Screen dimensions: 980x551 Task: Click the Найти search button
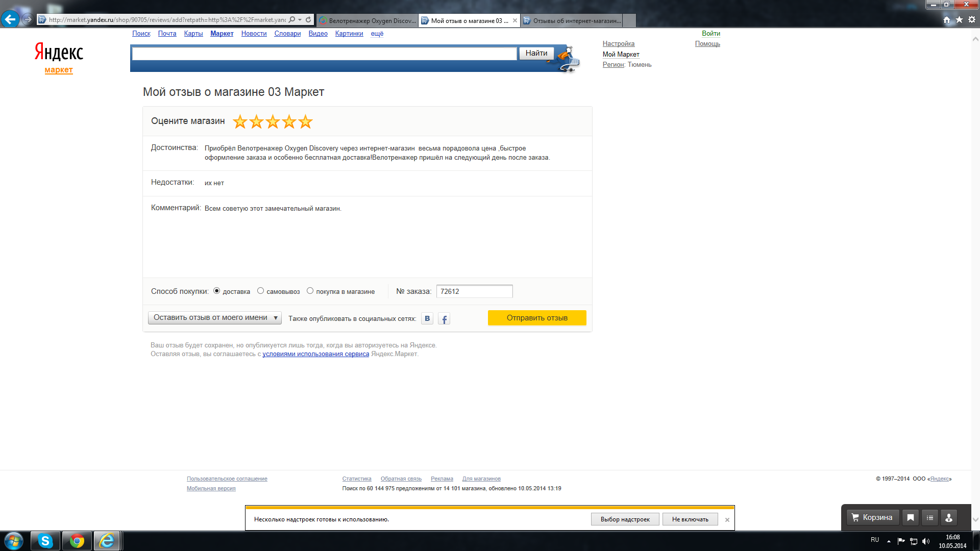(x=536, y=53)
